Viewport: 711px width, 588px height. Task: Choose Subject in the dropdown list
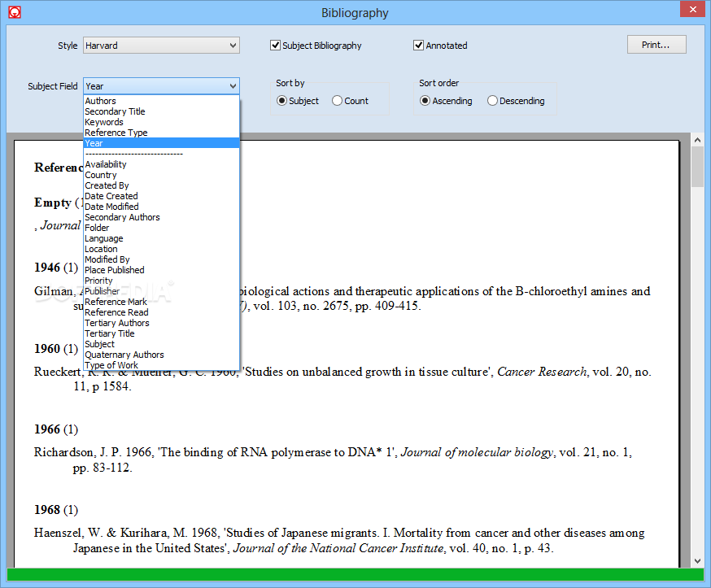click(x=161, y=344)
